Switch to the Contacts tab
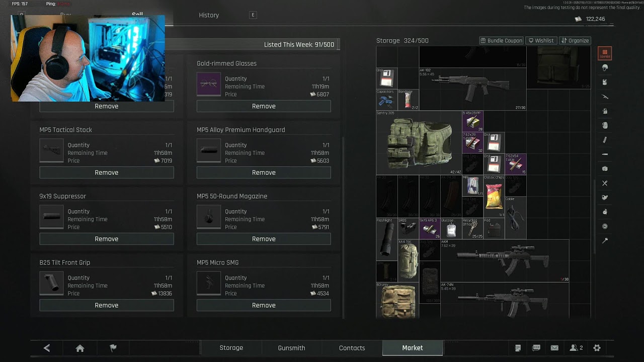Viewport: 644px width, 362px height. click(x=352, y=348)
